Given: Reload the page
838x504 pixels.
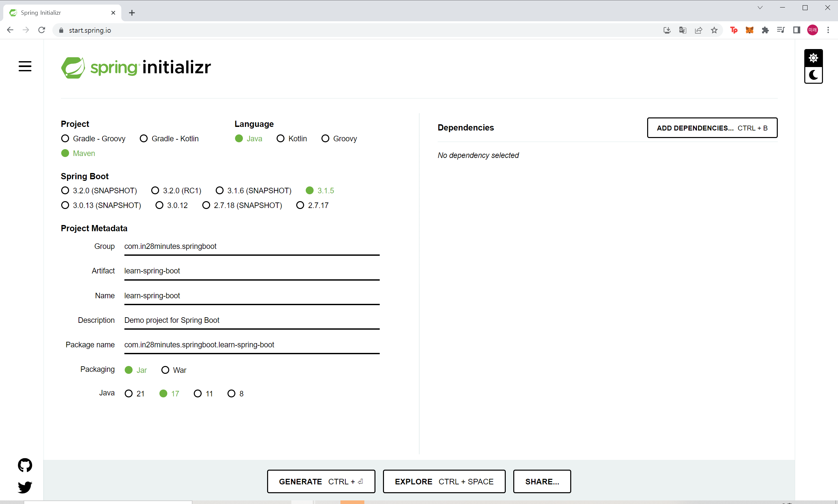Looking at the screenshot, I should (42, 30).
